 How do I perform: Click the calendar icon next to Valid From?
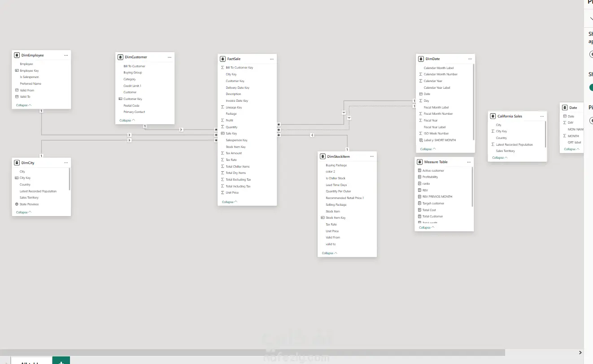click(17, 90)
